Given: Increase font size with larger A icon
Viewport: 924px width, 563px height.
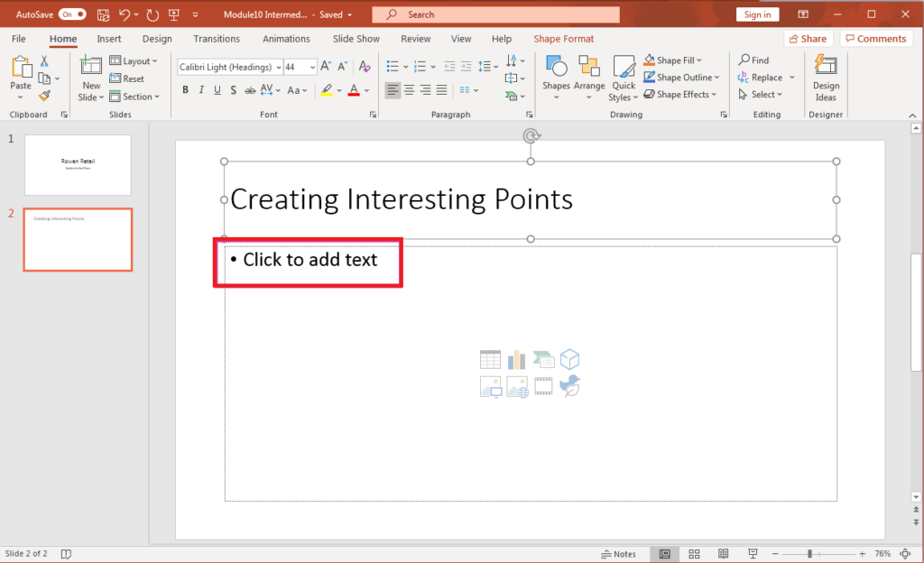Looking at the screenshot, I should point(326,67).
